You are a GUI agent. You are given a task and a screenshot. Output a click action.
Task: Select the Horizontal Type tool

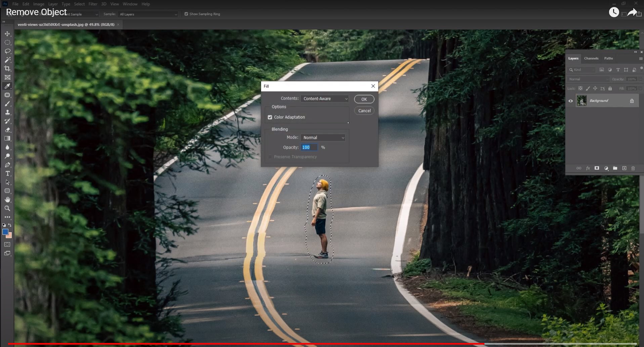[x=7, y=173]
